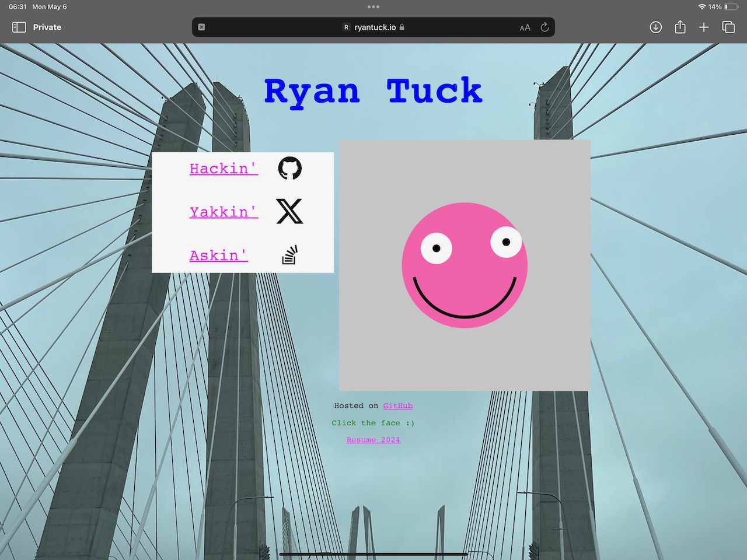Open the Safari downloads icon

pos(655,27)
